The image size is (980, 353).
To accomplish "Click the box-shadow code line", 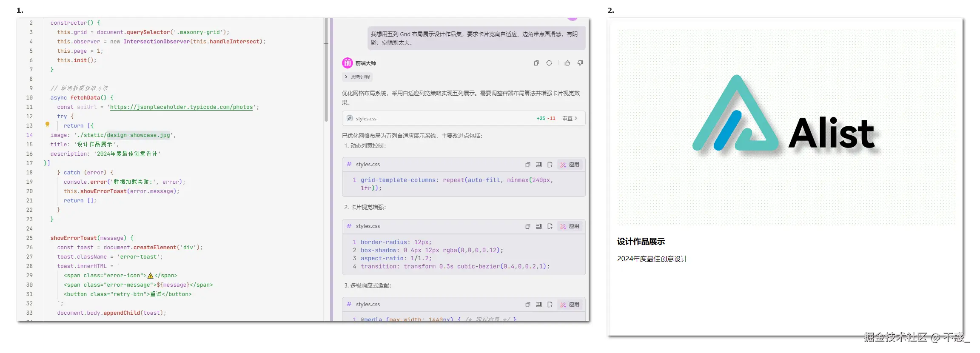I will [x=432, y=250].
